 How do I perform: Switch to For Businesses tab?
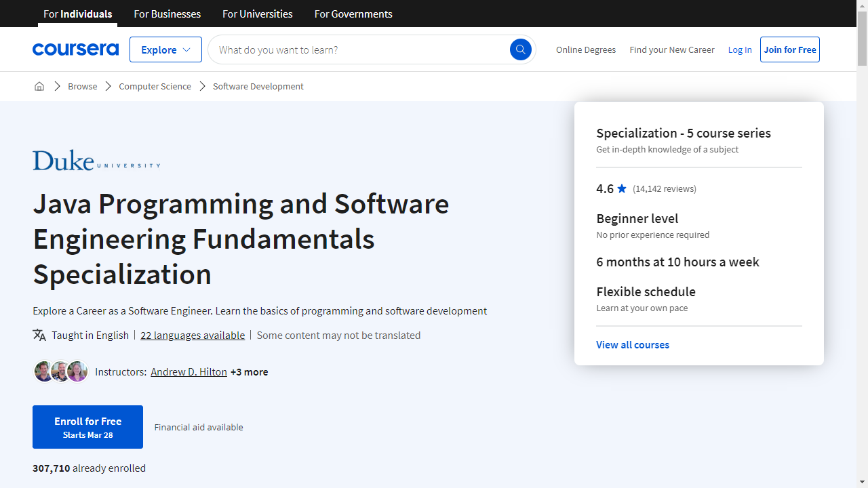pyautogui.click(x=167, y=14)
